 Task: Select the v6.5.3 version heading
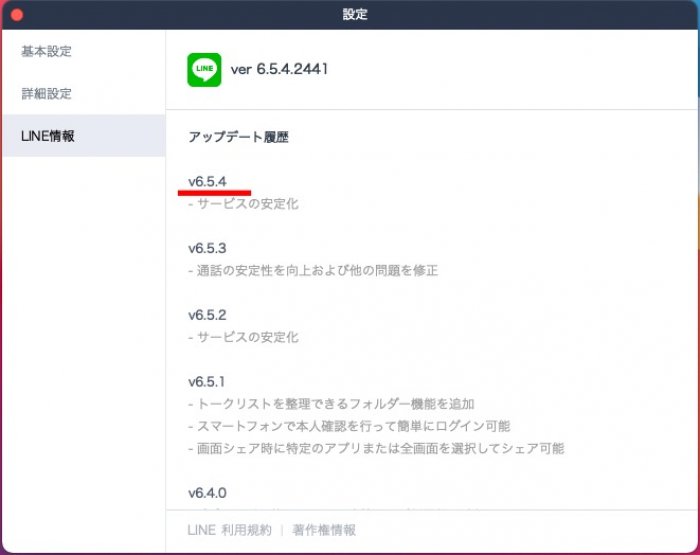click(x=207, y=248)
